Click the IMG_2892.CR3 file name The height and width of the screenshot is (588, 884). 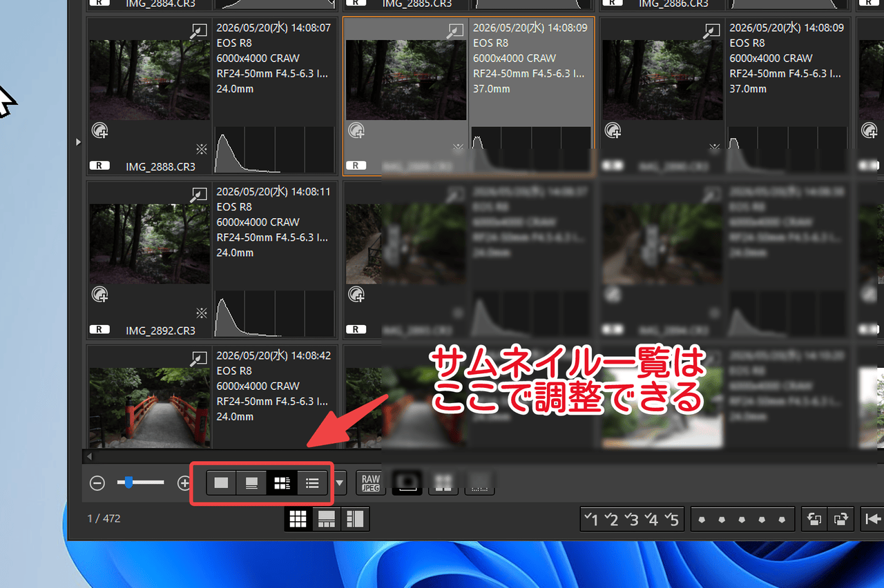click(x=161, y=331)
